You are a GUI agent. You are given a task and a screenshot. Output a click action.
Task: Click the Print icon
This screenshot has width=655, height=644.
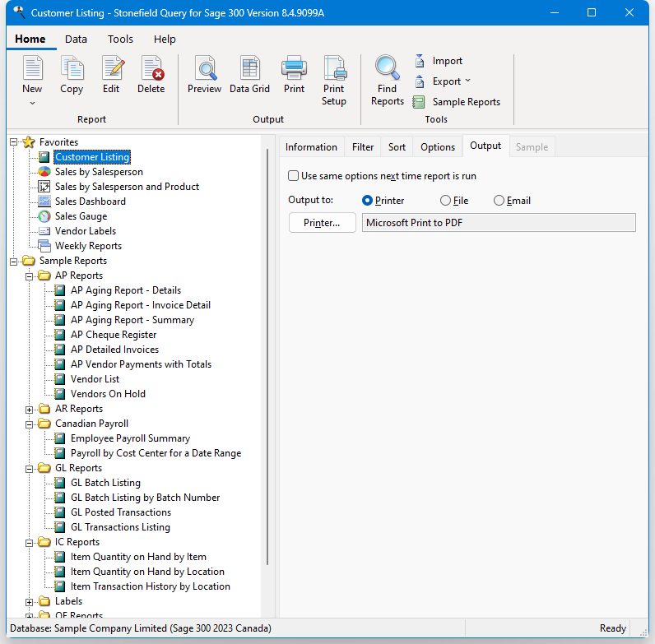pyautogui.click(x=294, y=67)
